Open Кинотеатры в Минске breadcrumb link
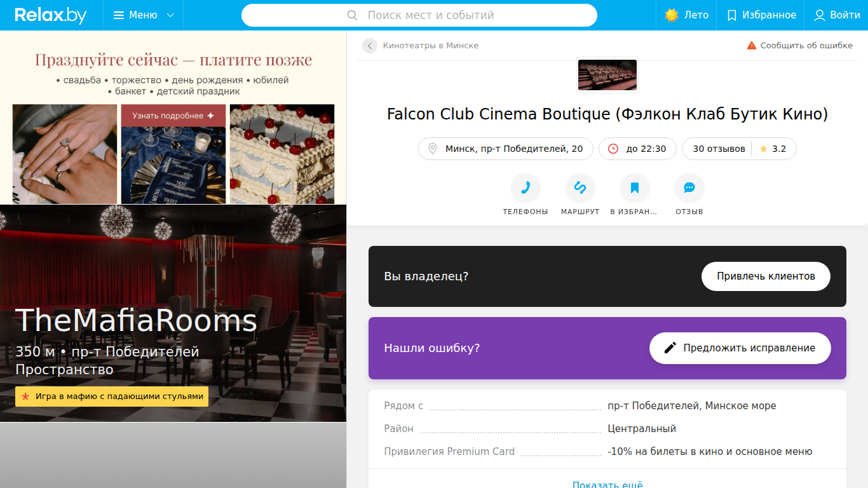Screen dimensions: 868x488 click(x=431, y=46)
